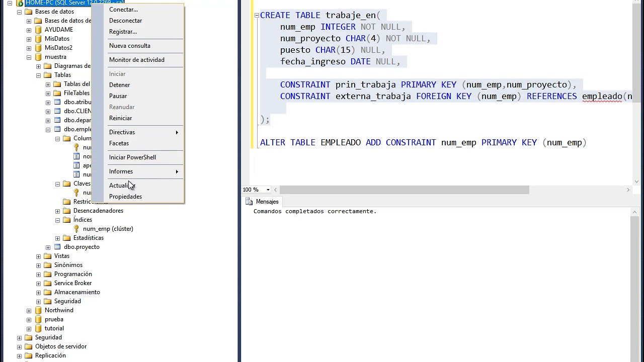This screenshot has height=362, width=644.
Task: Click the prueba database icon
Action: pos(38,319)
